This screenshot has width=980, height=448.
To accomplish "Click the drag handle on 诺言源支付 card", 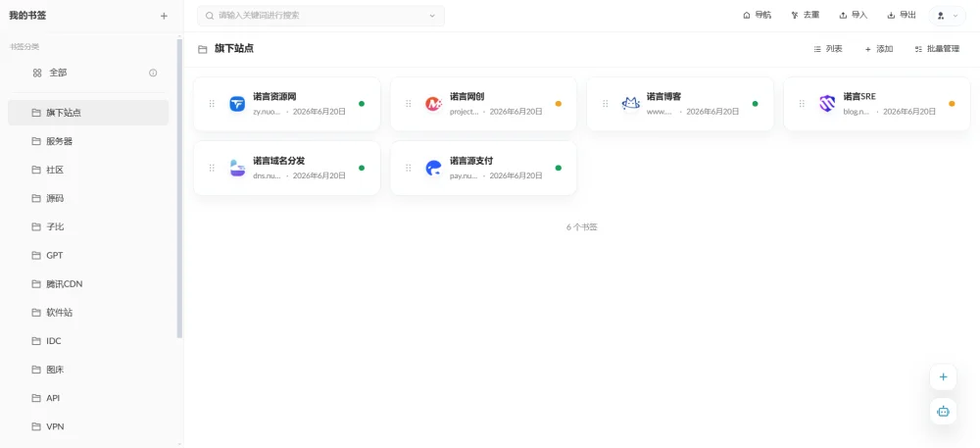I will [x=408, y=168].
